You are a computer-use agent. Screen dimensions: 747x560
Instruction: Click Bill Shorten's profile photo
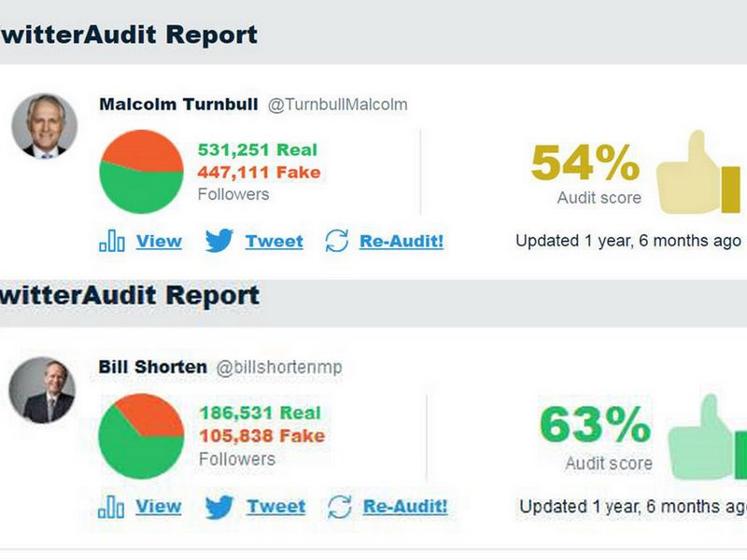[42, 390]
